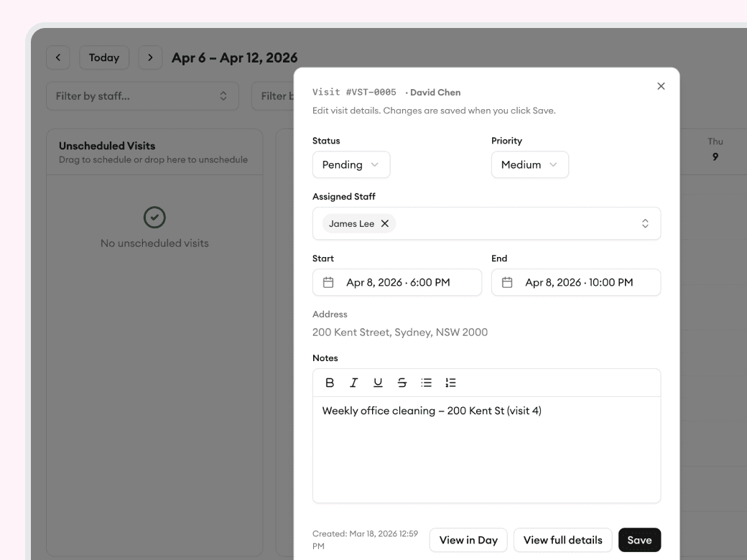Toggle bold formatting in the Notes editor
747x560 pixels.
[x=330, y=383]
